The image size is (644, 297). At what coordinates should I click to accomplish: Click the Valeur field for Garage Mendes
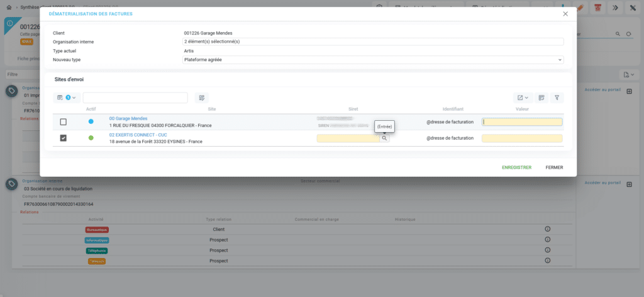521,122
